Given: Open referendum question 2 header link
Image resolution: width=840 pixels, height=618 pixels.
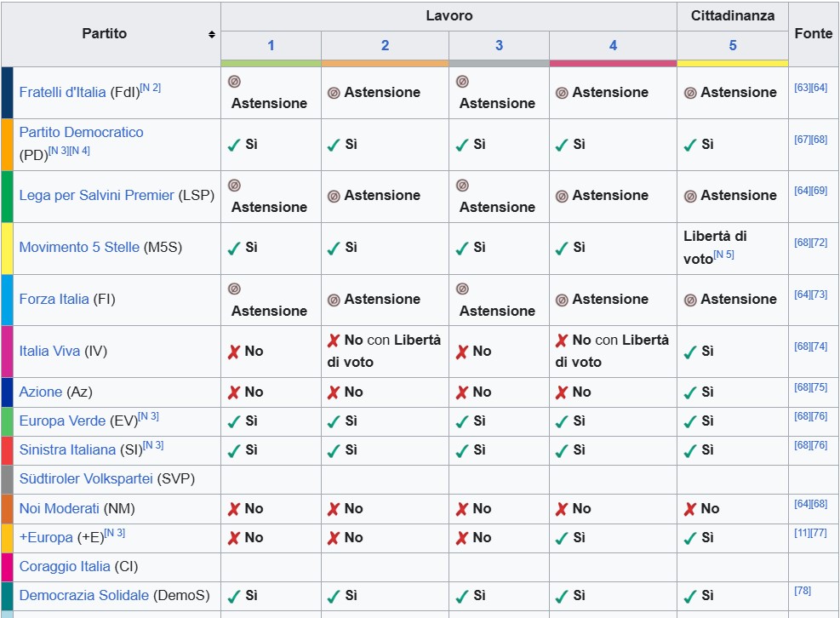Looking at the screenshot, I should point(386,46).
